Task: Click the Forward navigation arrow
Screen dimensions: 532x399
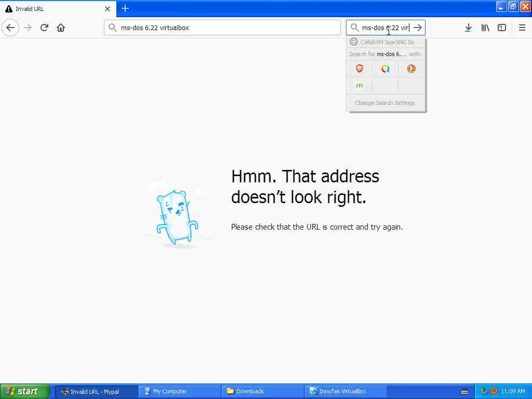Action: [x=28, y=28]
